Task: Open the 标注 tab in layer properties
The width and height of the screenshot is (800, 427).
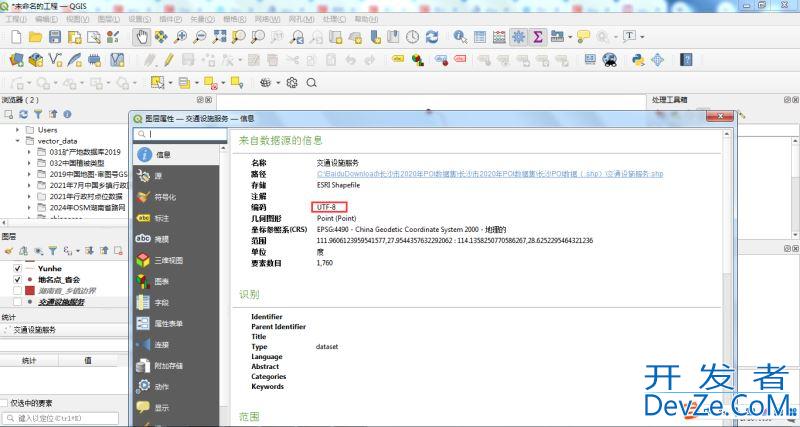Action: (x=177, y=218)
